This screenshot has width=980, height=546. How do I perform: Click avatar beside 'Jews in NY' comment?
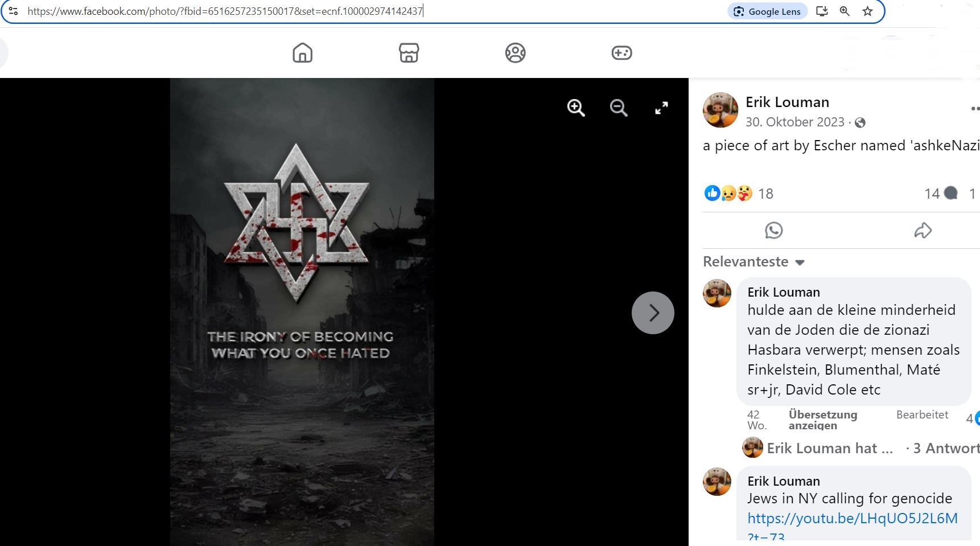click(x=717, y=482)
